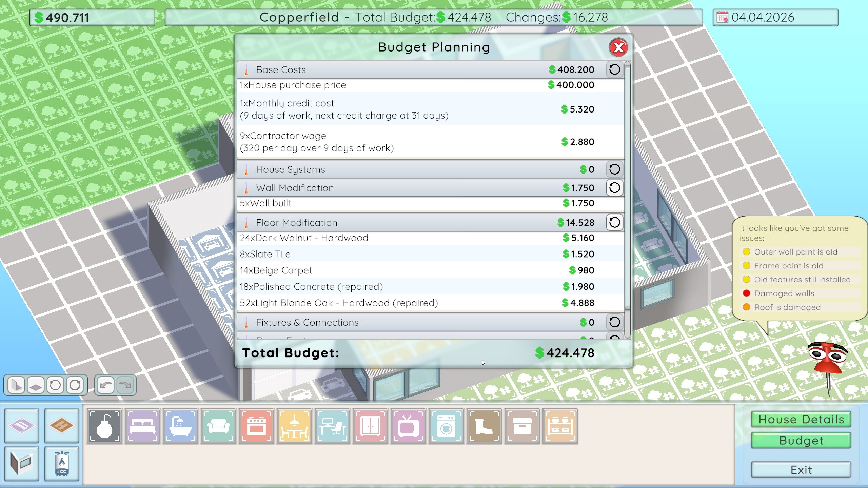Open House Details panel
Image resolution: width=868 pixels, height=488 pixels.
[x=801, y=420]
